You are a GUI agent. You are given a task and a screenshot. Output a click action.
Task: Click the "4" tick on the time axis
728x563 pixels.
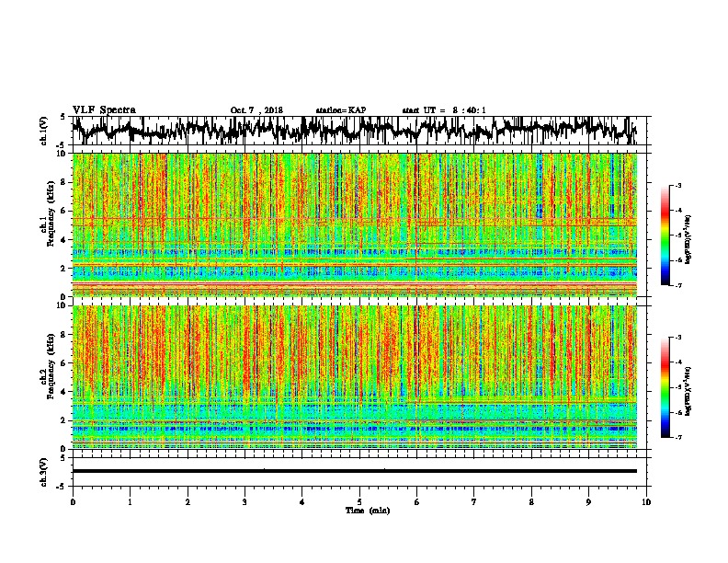pos(302,502)
